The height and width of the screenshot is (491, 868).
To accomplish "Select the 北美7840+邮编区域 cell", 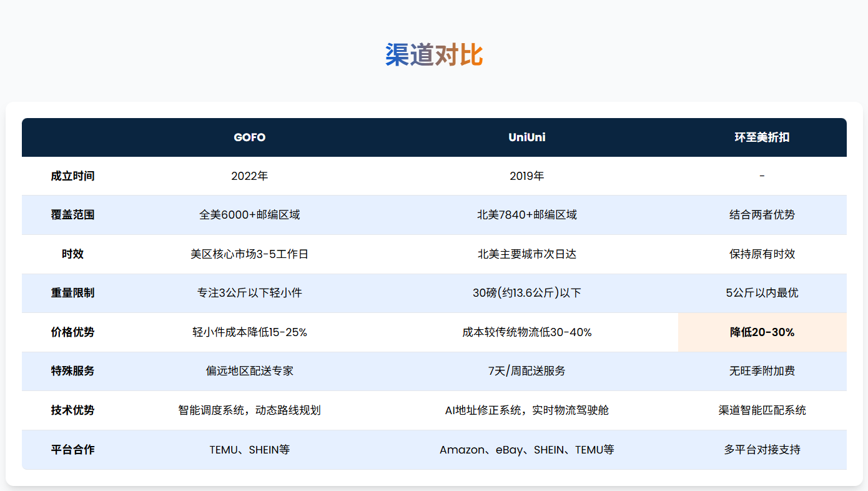I will point(526,215).
